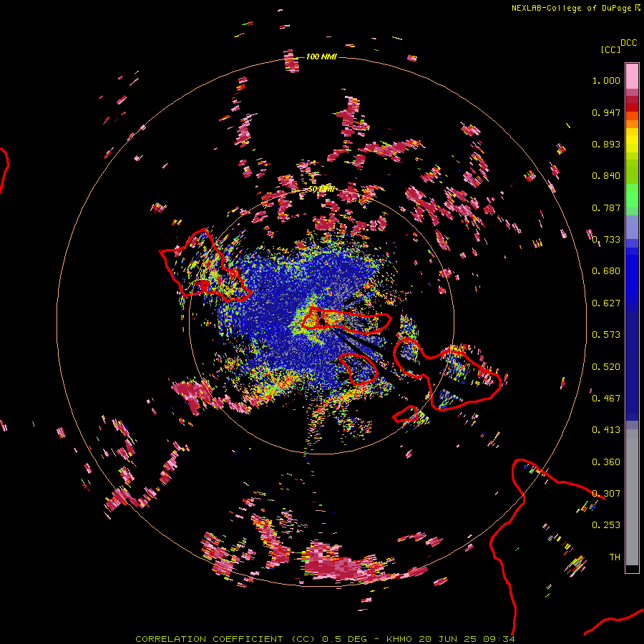The image size is (644, 644).
Task: Click the [CC] legend unit label
Action: click(610, 49)
